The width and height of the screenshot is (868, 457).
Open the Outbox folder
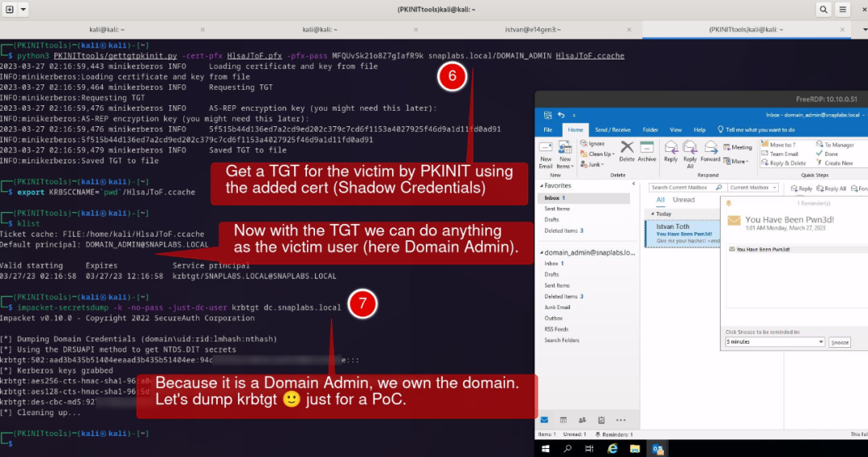click(x=553, y=318)
